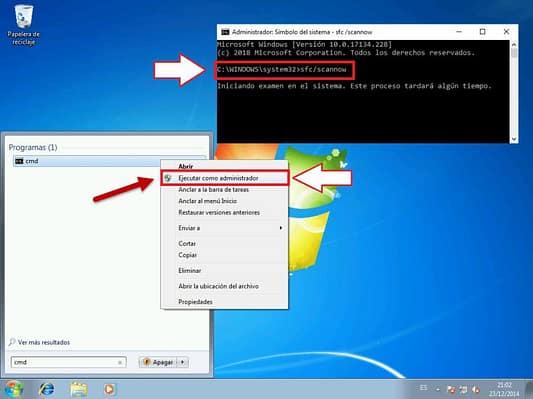Click the Windows Start orb
Image resolution: width=533 pixels, height=399 pixels.
pyautogui.click(x=14, y=389)
